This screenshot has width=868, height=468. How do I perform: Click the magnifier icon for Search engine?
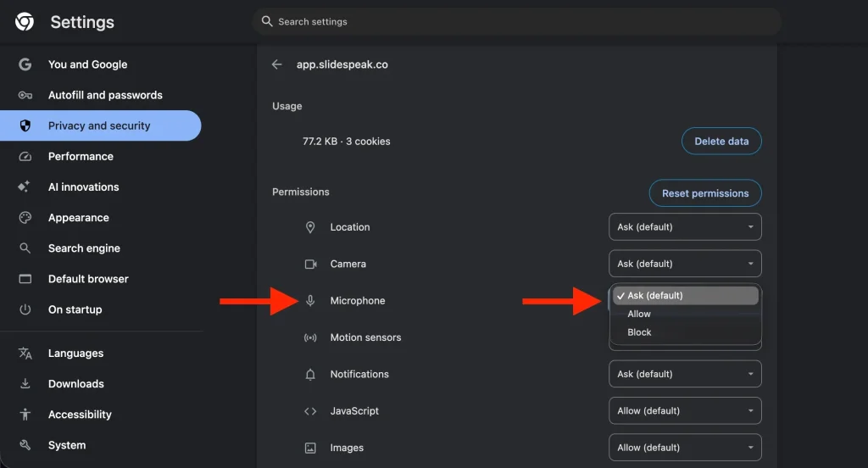25,248
